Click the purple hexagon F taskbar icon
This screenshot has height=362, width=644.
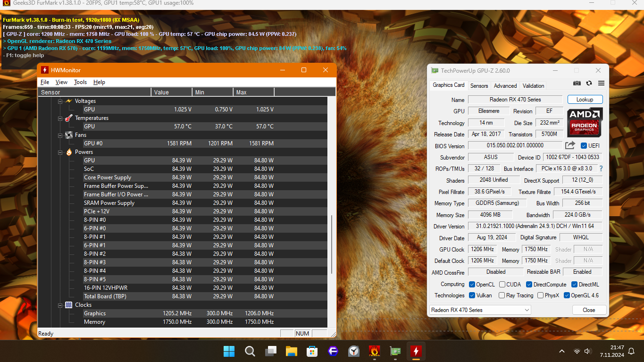(x=333, y=351)
